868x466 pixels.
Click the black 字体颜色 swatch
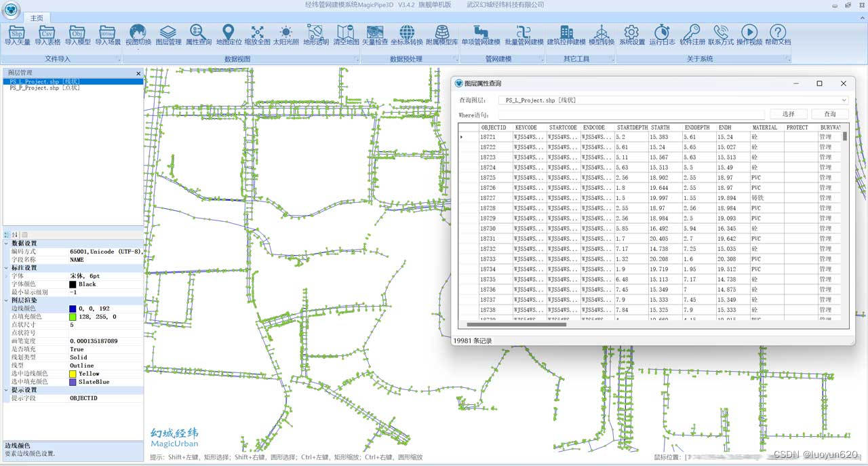(73, 284)
